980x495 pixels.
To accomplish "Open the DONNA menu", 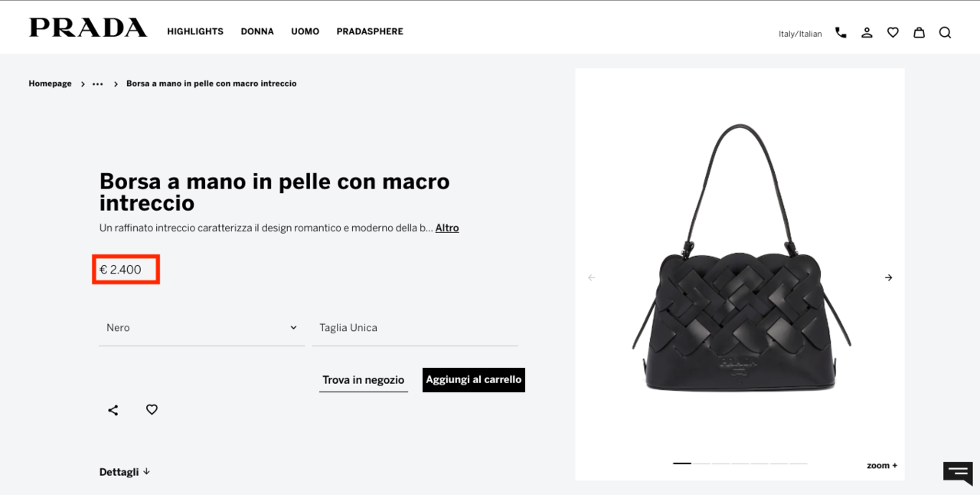I will click(x=257, y=31).
